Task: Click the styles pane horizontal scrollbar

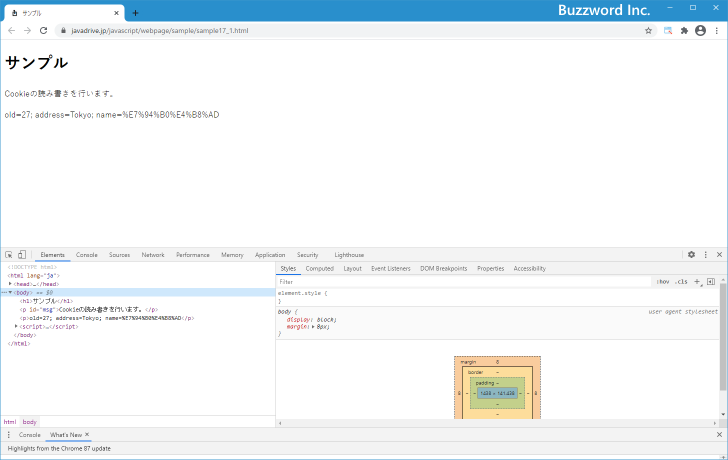Action: tap(497, 423)
